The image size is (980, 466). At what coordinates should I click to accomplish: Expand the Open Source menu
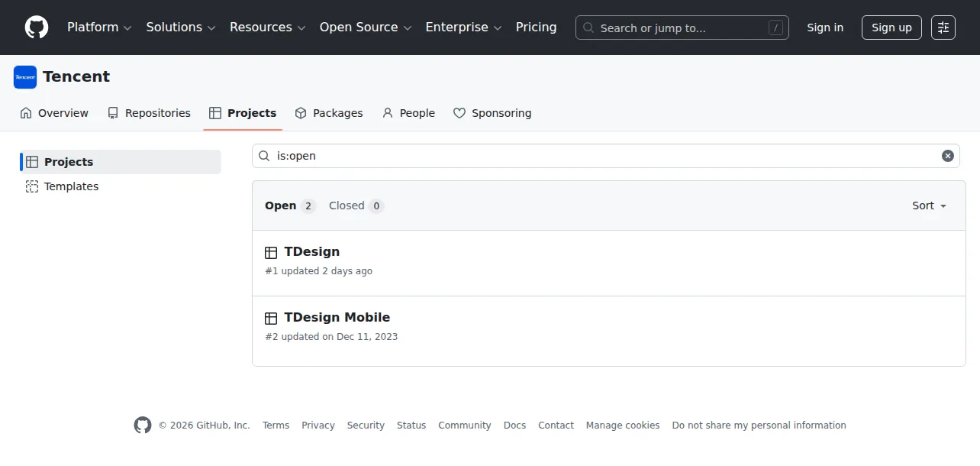coord(366,28)
